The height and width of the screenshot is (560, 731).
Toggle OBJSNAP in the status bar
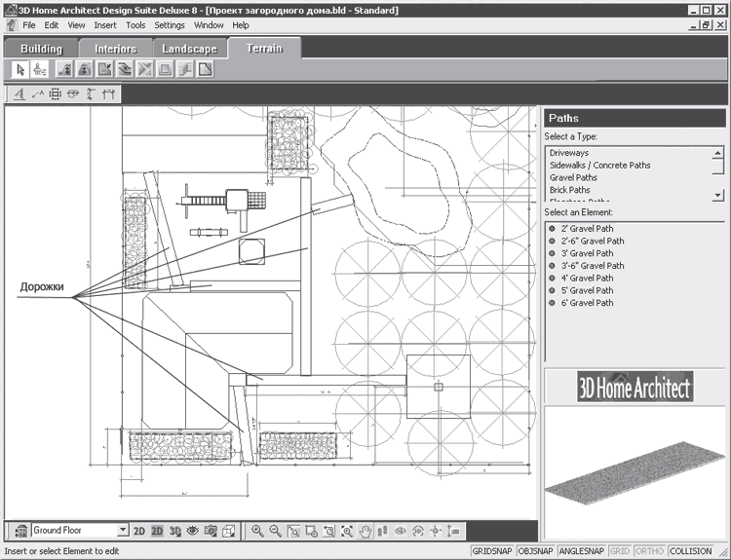[x=535, y=551]
